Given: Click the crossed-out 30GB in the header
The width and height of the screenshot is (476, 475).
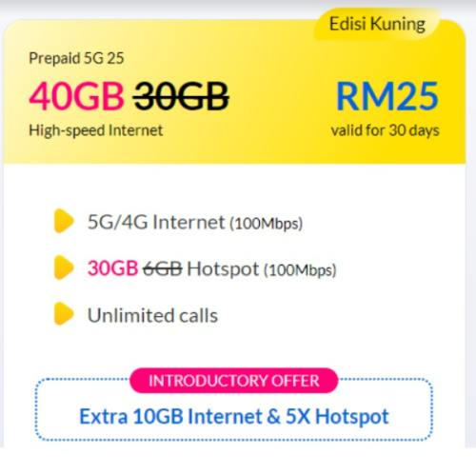Looking at the screenshot, I should (x=181, y=96).
